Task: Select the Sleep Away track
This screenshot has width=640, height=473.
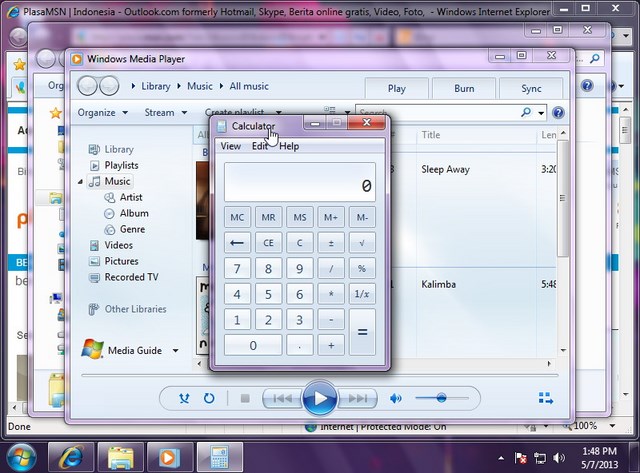Action: click(445, 169)
